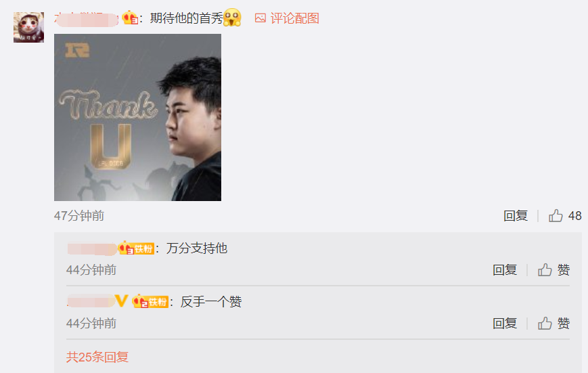Open the 评论配图 picture icon
588x373 pixels.
[x=261, y=18]
